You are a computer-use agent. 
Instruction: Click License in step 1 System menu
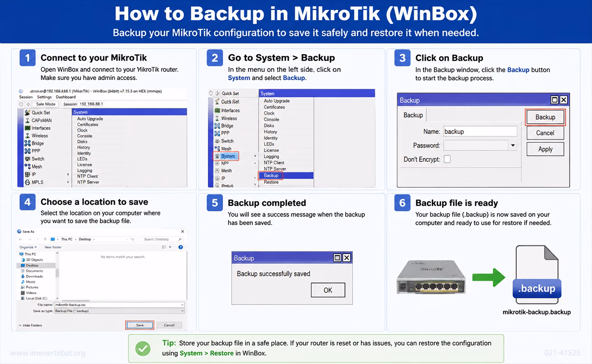pos(84,165)
